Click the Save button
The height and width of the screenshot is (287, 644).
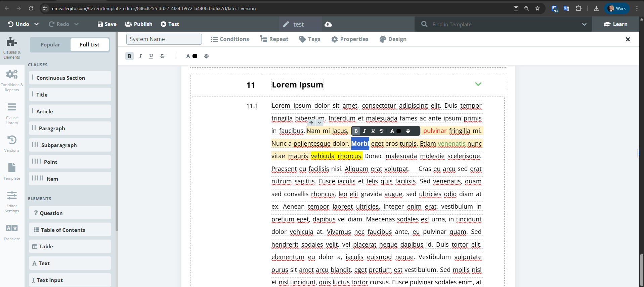tap(107, 24)
